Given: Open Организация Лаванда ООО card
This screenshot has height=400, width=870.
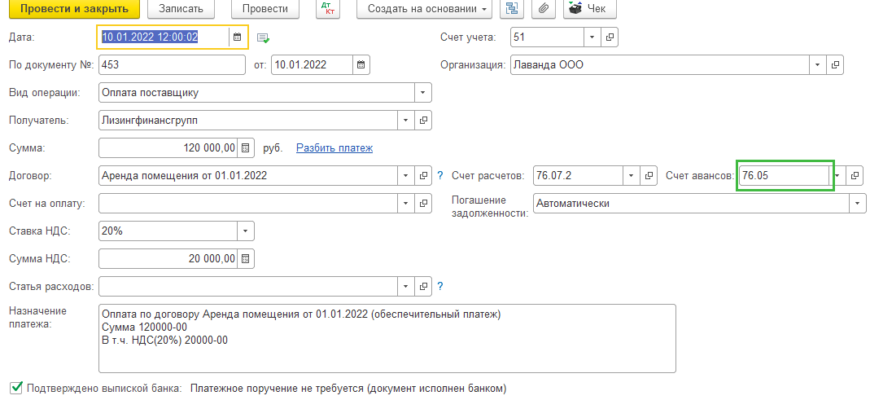Looking at the screenshot, I should (834, 65).
